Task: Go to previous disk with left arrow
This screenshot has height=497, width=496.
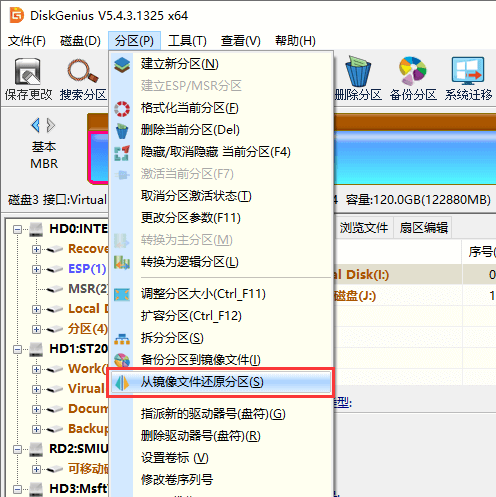Action: point(36,125)
